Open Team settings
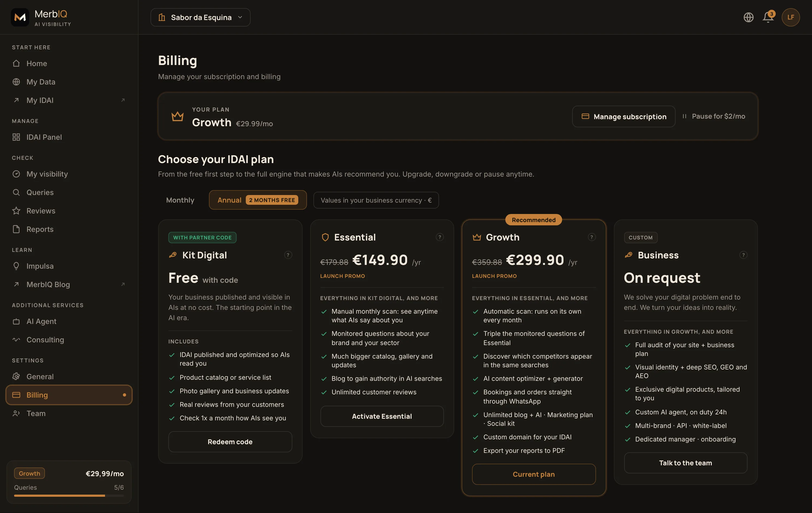Screen dimensions: 812x513 69,413
